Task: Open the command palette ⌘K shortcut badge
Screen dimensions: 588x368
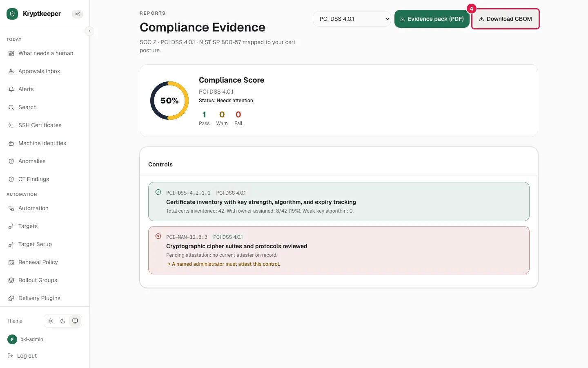Action: coord(78,14)
